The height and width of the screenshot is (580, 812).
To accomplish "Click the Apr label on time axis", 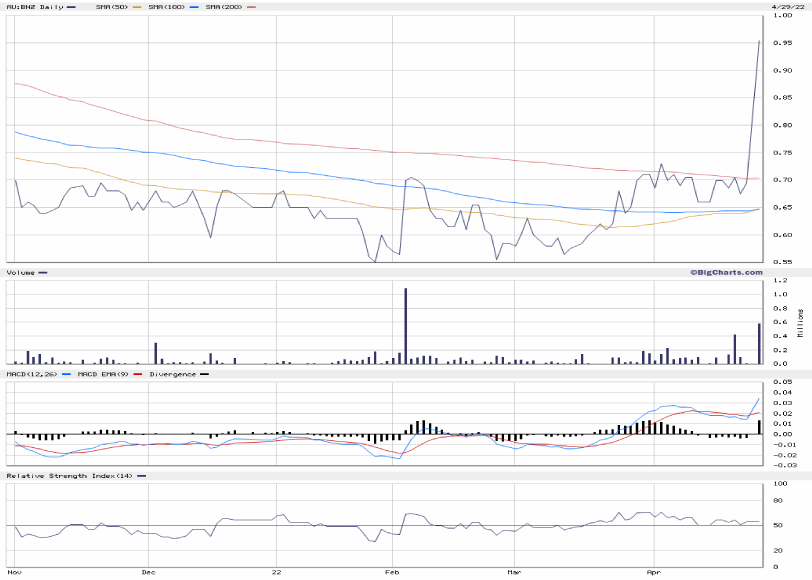I will (653, 573).
